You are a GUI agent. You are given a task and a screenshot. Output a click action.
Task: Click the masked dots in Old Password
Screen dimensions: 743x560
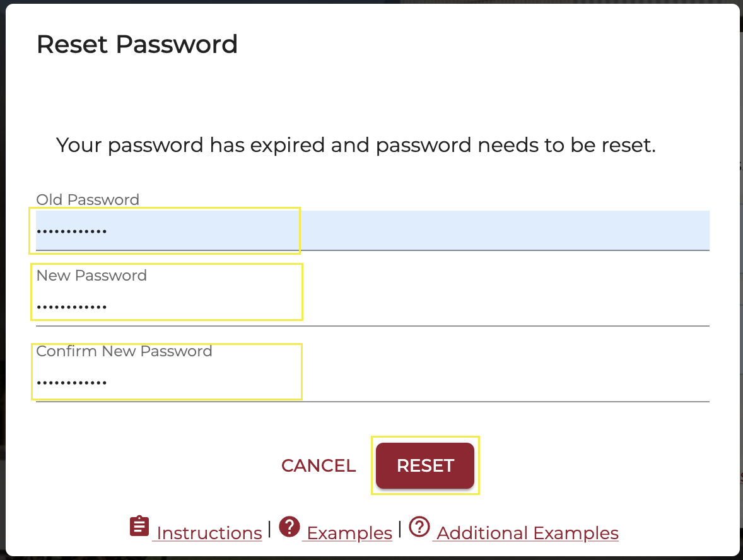pos(71,231)
